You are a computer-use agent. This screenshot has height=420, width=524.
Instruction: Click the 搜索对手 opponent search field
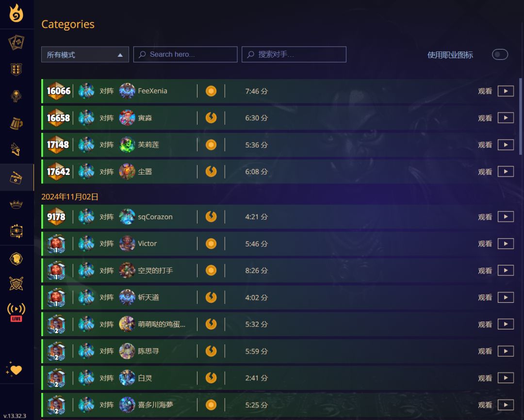294,54
